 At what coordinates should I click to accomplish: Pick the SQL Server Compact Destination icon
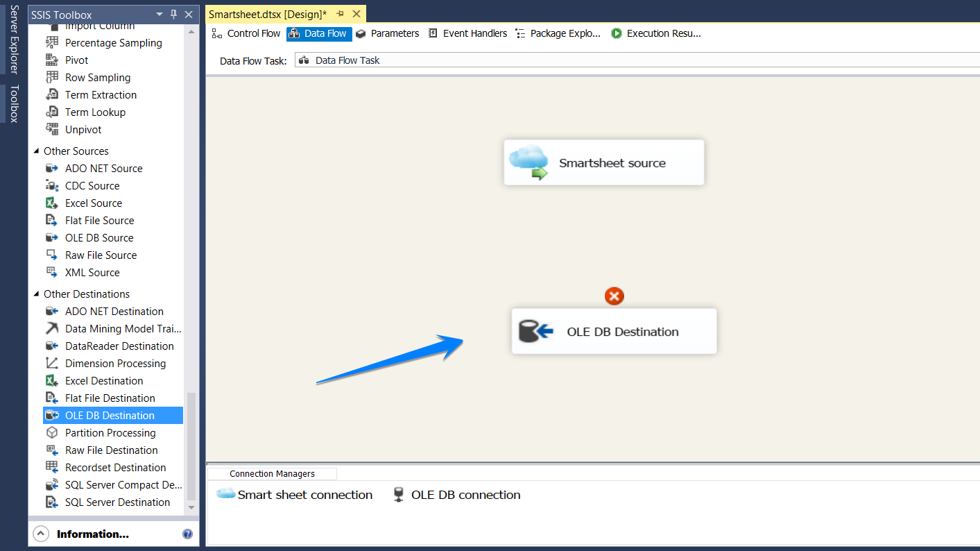tap(52, 484)
